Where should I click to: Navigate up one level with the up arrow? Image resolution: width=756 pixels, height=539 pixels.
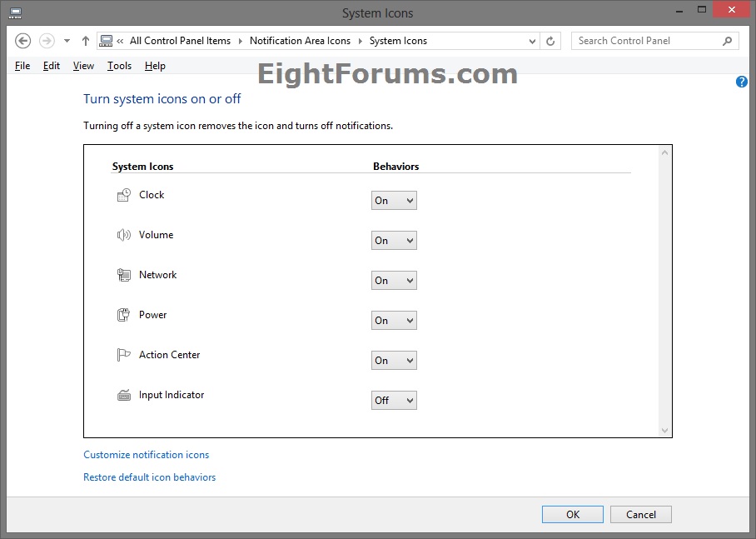tap(86, 41)
